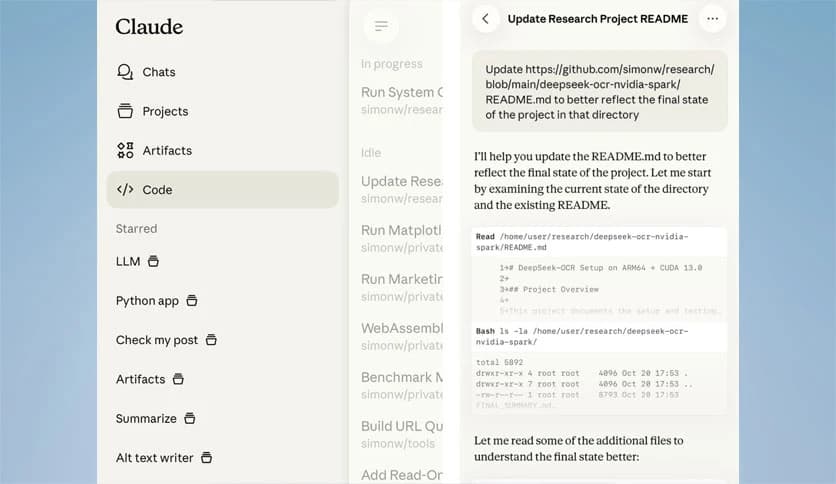This screenshot has width=836, height=484.
Task: Click the Claude logo heading
Action: [x=149, y=27]
